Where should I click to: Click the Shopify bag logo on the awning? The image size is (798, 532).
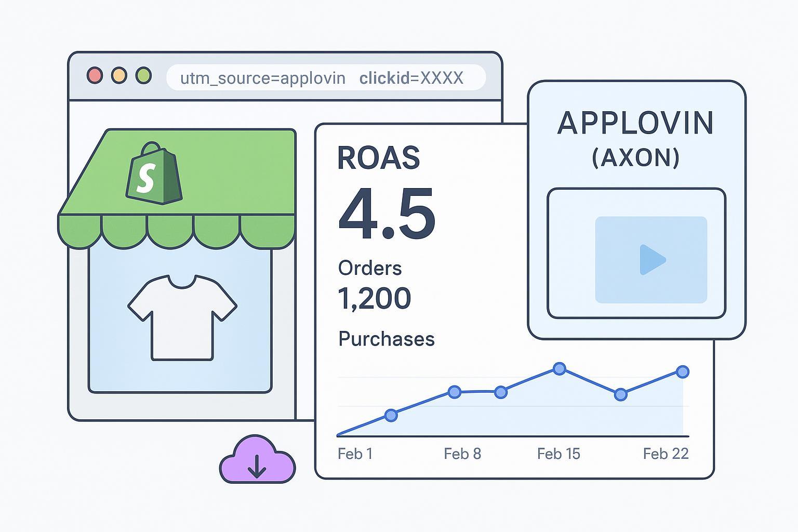(x=154, y=174)
